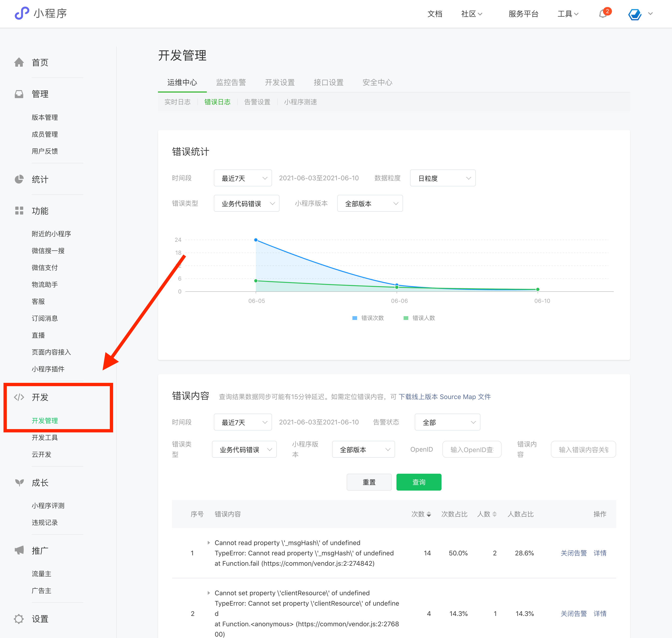672x638 pixels.
Task: Click the notification bell icon
Action: pos(603,14)
